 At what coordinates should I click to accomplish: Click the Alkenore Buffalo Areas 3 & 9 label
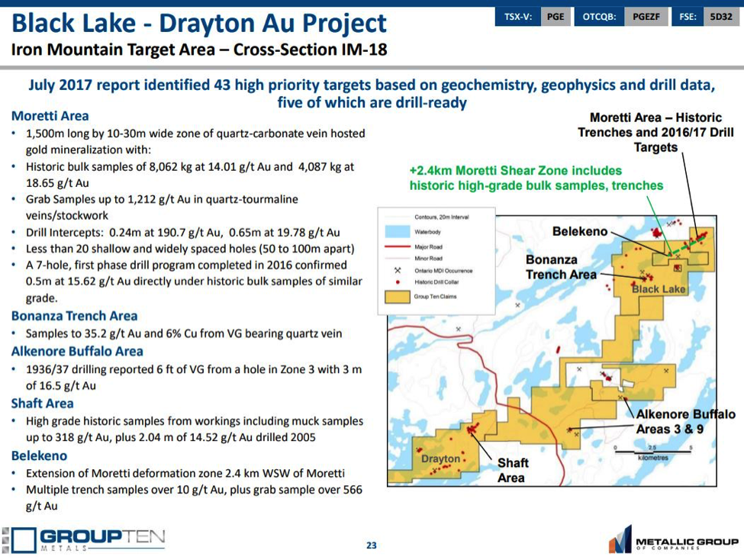[x=685, y=421]
